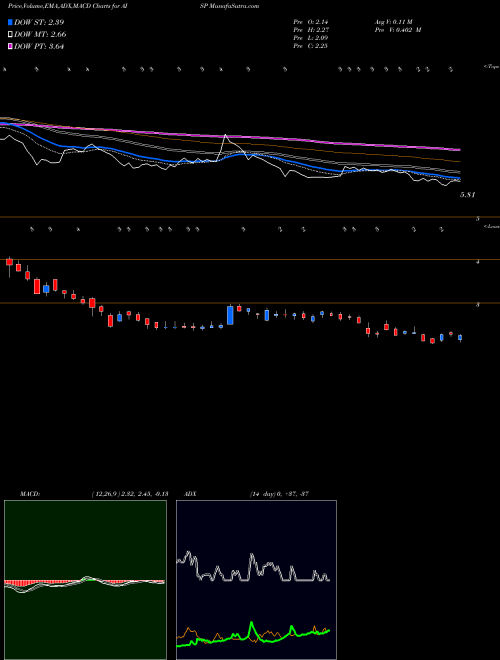Select the DOW PT: 3.64 legend text
This screenshot has width=500, height=660.
pyautogui.click(x=39, y=47)
